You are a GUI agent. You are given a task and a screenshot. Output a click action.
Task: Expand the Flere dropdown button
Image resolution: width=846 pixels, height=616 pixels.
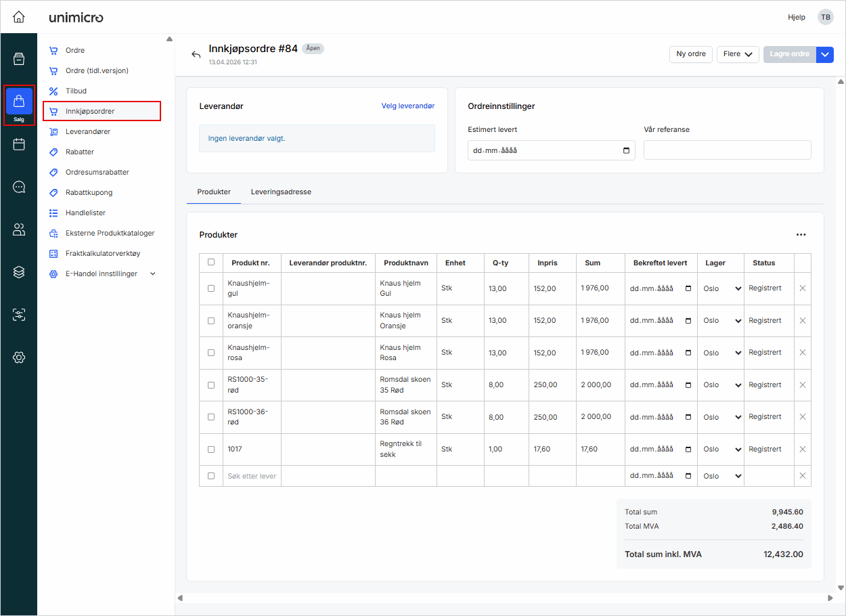738,54
